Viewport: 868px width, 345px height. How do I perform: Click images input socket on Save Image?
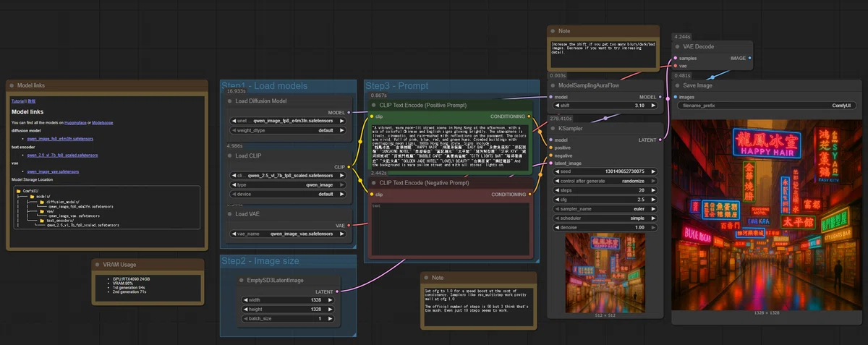[676, 96]
